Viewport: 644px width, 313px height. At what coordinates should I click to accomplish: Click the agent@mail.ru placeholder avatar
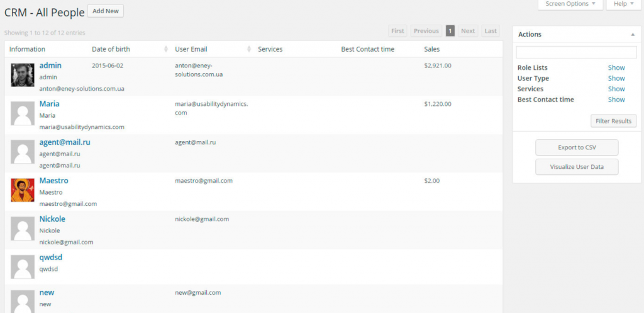point(23,152)
